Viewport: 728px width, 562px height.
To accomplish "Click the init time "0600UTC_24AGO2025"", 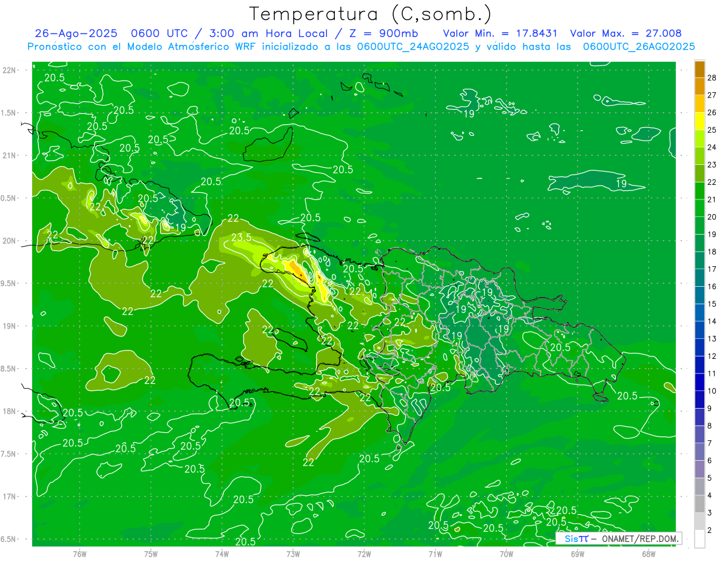I will pyautogui.click(x=413, y=47).
